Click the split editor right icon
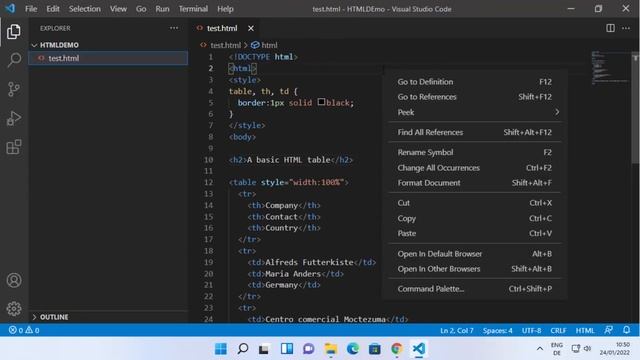The height and width of the screenshot is (360, 640). tap(610, 28)
